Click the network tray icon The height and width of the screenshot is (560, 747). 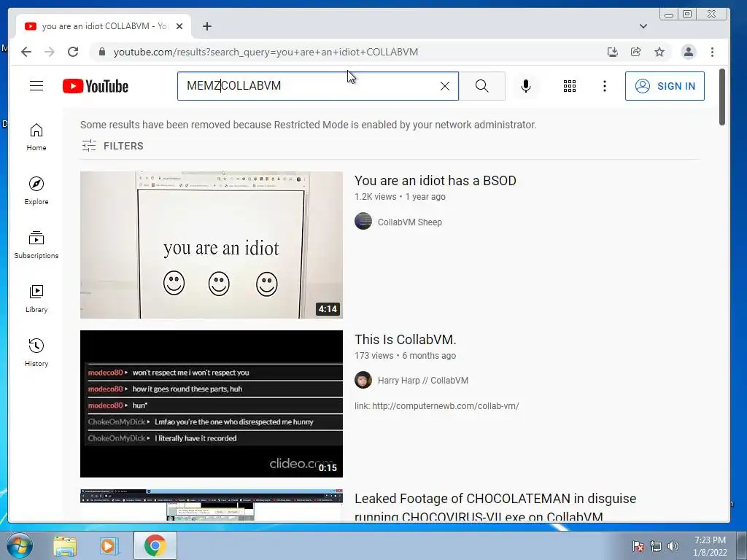click(656, 546)
